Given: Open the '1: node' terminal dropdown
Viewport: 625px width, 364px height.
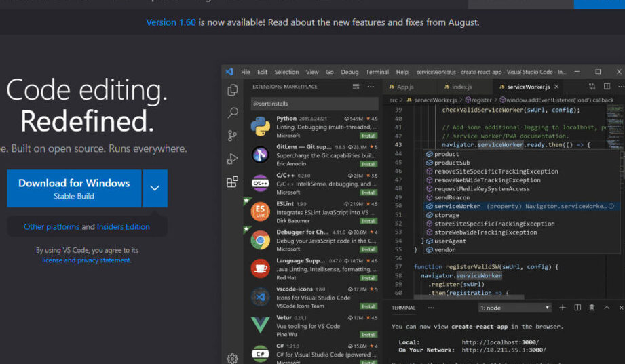Looking at the screenshot, I should tap(514, 308).
